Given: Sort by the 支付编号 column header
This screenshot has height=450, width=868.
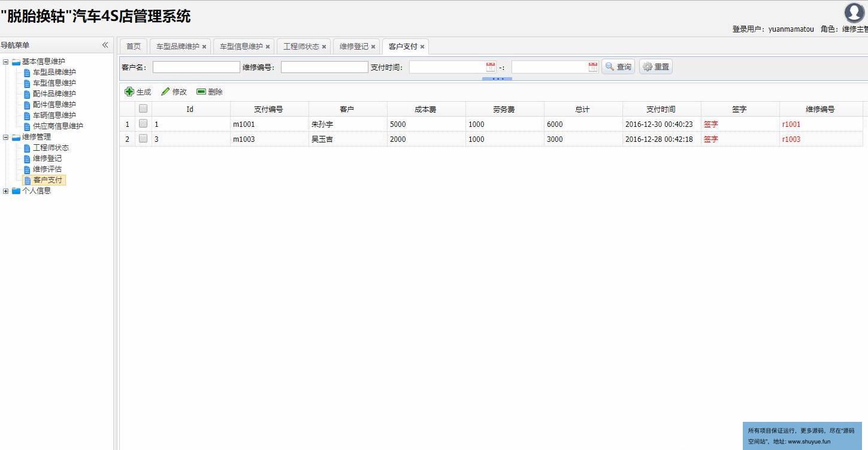Looking at the screenshot, I should pyautogui.click(x=270, y=110).
